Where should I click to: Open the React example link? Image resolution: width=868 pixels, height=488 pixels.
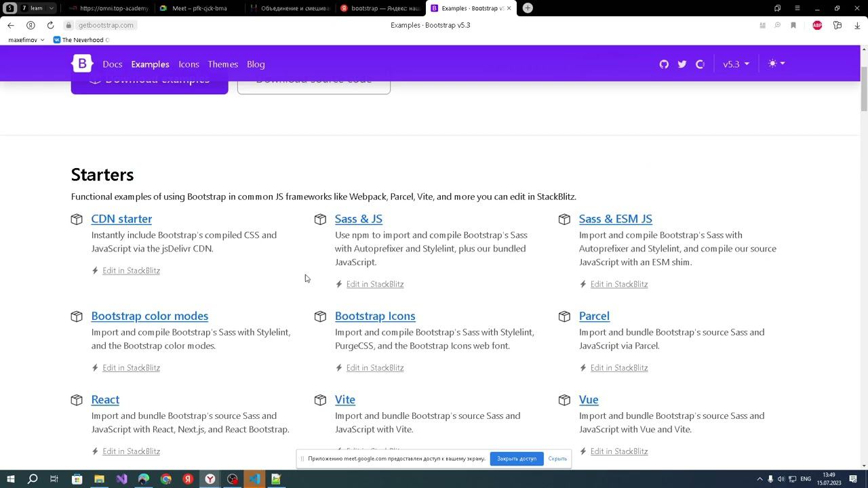[x=105, y=400]
